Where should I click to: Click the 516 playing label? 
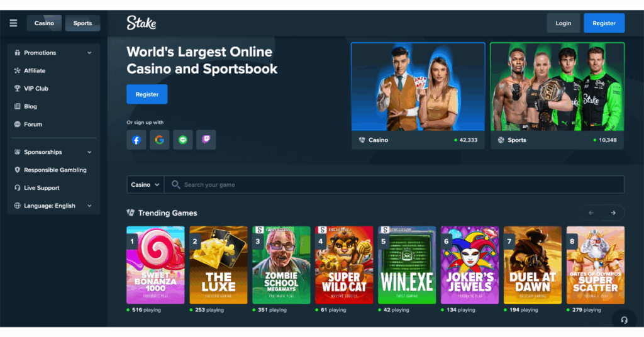click(x=146, y=310)
